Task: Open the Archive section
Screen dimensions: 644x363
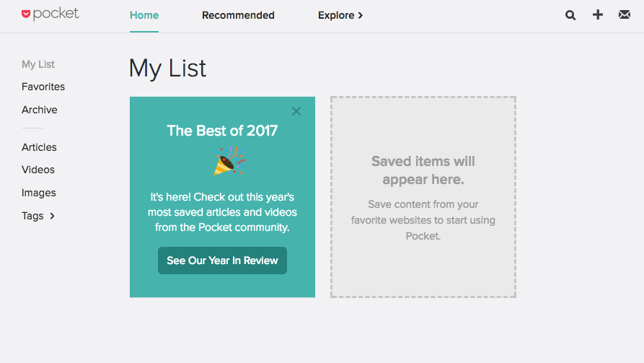Action: coord(40,110)
